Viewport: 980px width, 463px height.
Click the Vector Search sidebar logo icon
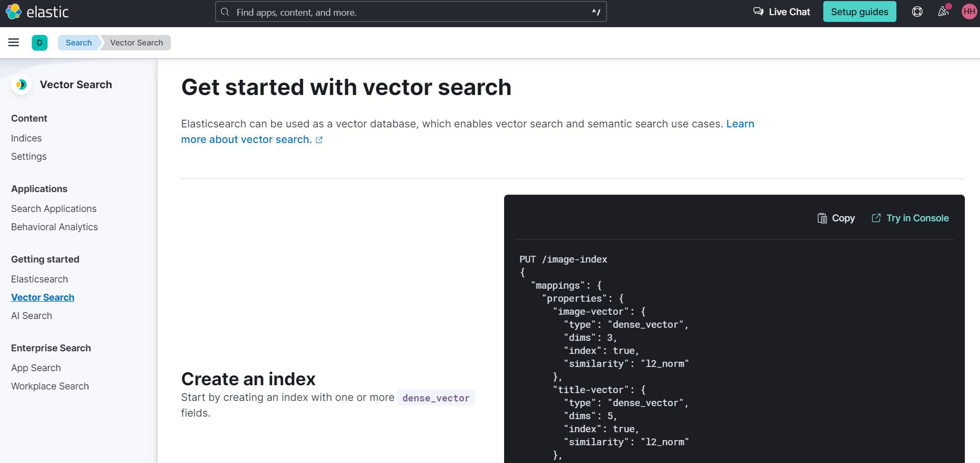point(21,85)
